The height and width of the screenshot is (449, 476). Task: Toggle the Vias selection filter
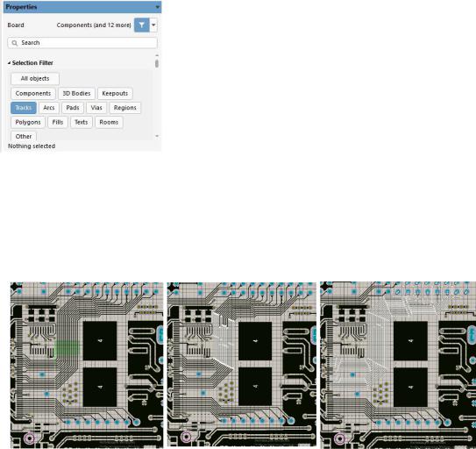[96, 108]
